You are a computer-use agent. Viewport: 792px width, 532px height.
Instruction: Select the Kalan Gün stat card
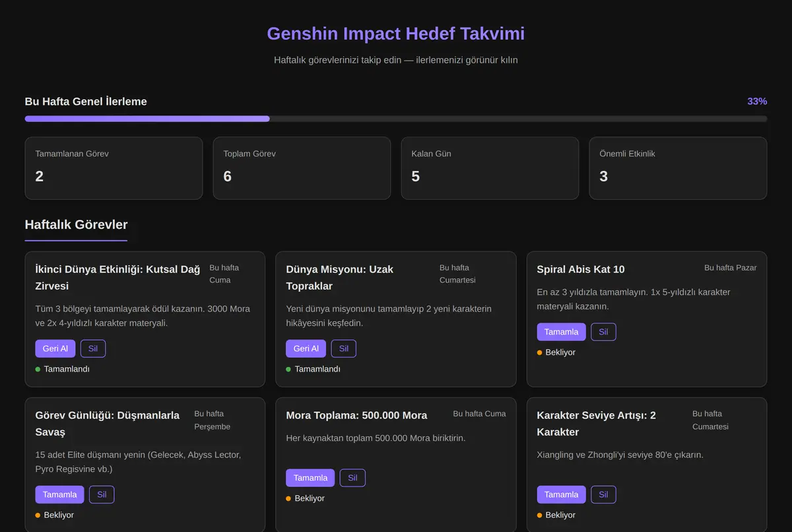click(490, 168)
